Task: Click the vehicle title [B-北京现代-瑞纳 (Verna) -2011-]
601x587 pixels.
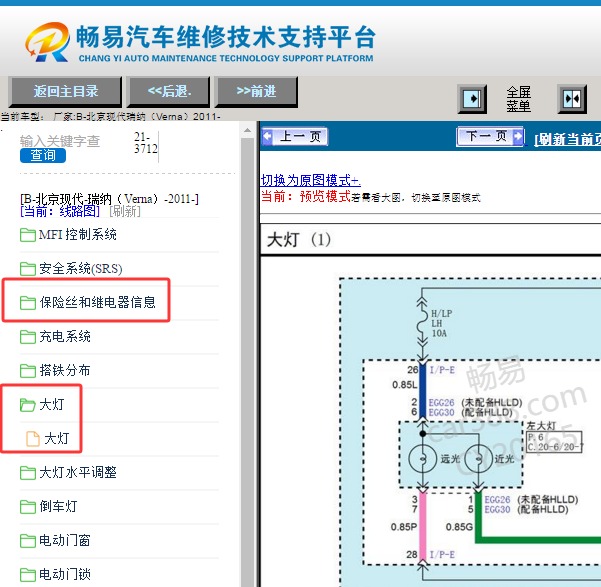Action: pyautogui.click(x=109, y=199)
